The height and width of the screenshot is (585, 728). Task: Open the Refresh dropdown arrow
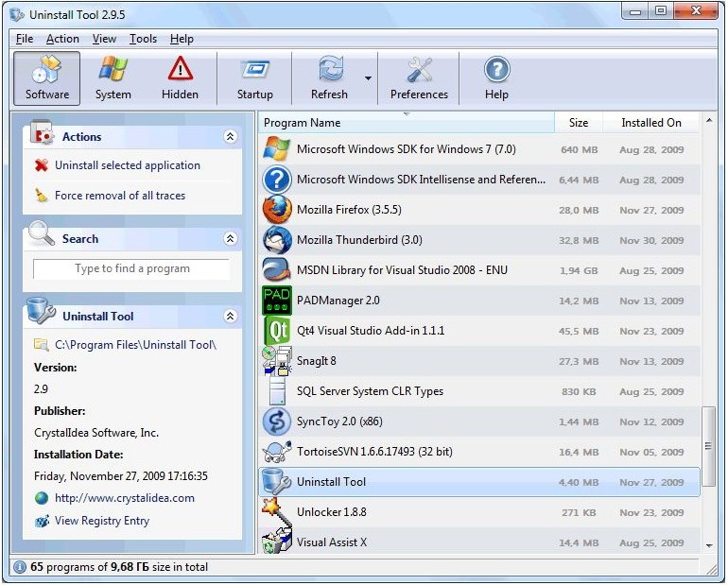pos(369,79)
